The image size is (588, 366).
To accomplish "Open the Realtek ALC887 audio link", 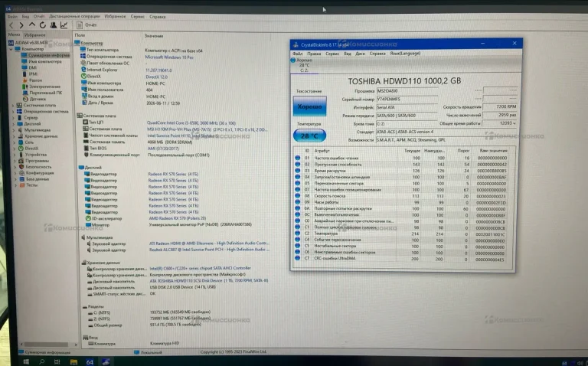I will [x=209, y=250].
